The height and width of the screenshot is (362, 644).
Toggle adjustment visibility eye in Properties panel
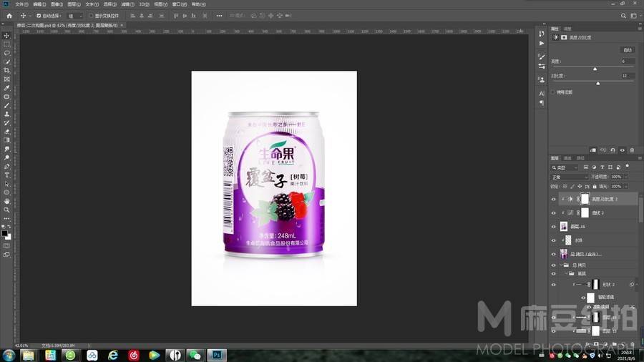[623, 150]
